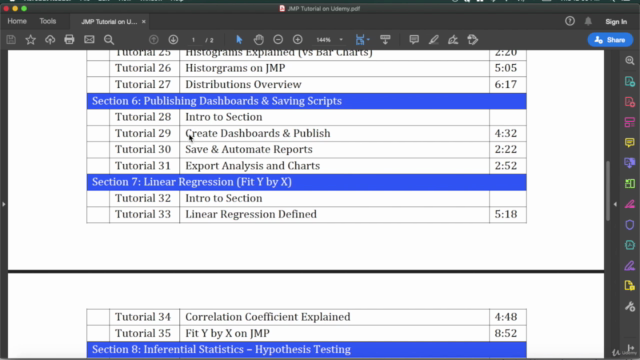Click 'Save & Automate Reports' text
Screen dimensions: 640x360
(249, 149)
